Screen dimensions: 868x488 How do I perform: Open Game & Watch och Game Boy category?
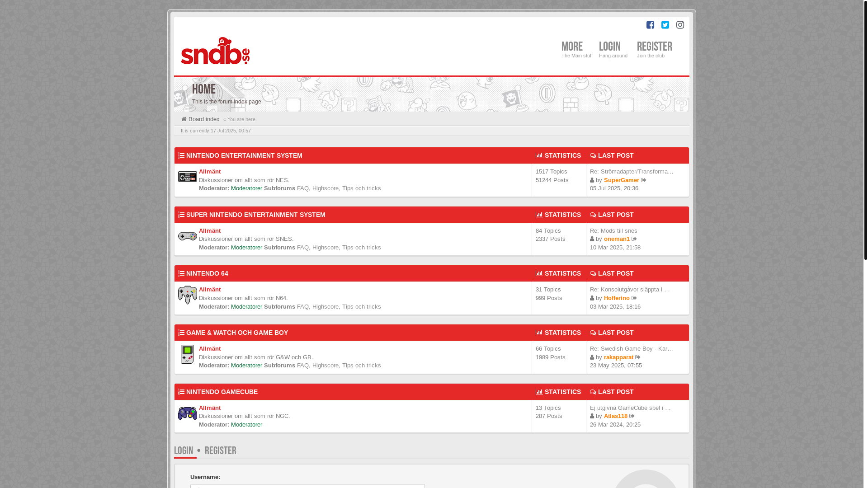pyautogui.click(x=237, y=333)
